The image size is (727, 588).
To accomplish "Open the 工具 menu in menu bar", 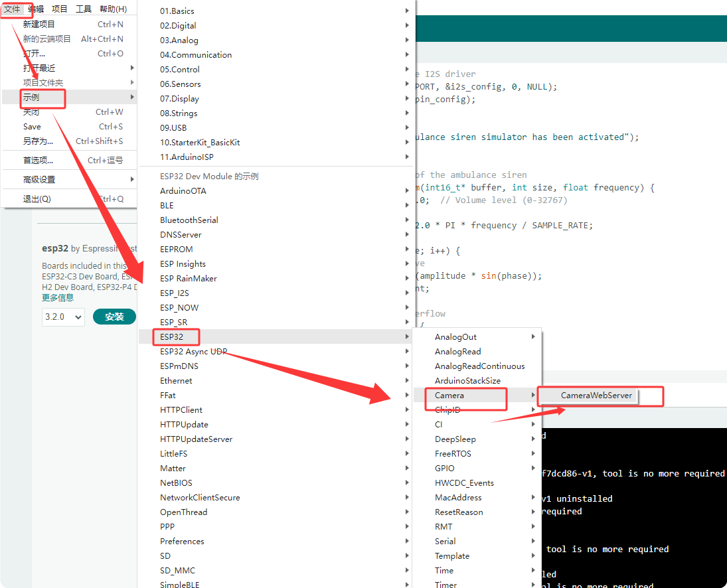I will [84, 9].
